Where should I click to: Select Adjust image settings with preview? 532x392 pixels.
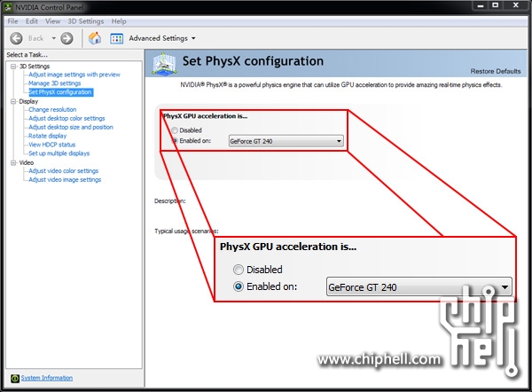point(74,74)
